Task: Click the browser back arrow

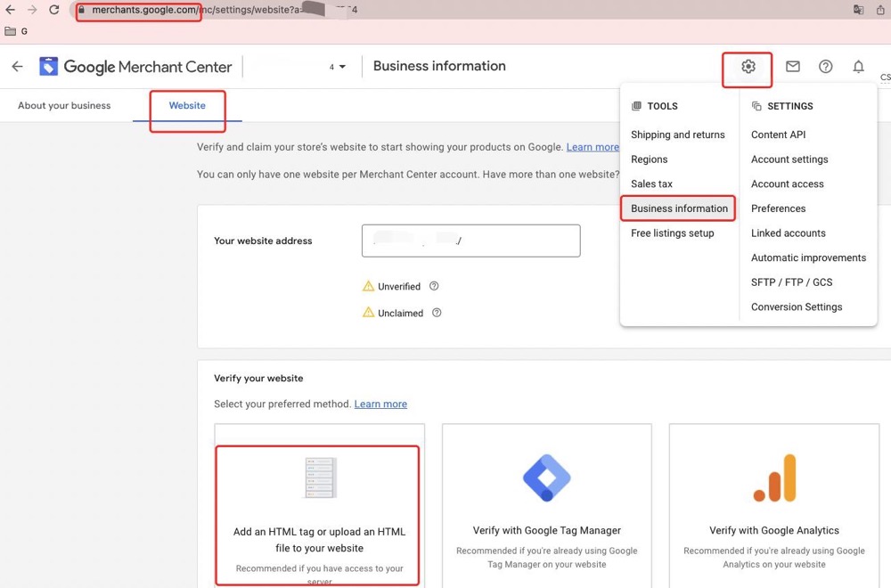Action: 10,10
